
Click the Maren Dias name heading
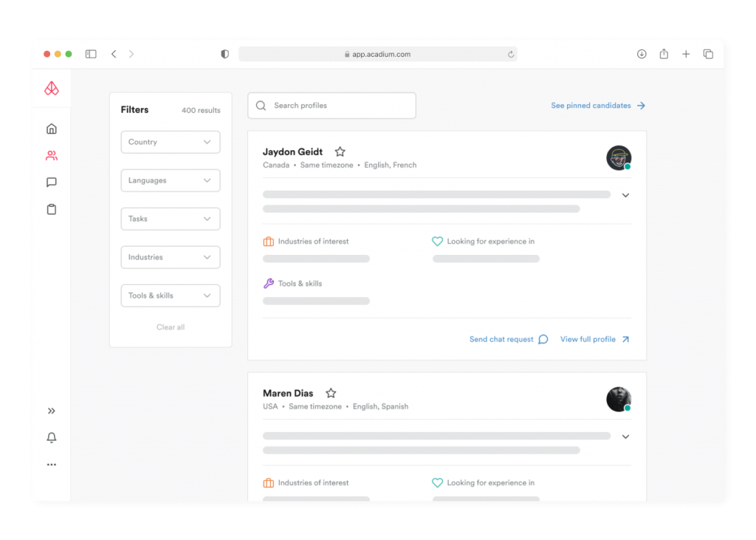pyautogui.click(x=288, y=393)
